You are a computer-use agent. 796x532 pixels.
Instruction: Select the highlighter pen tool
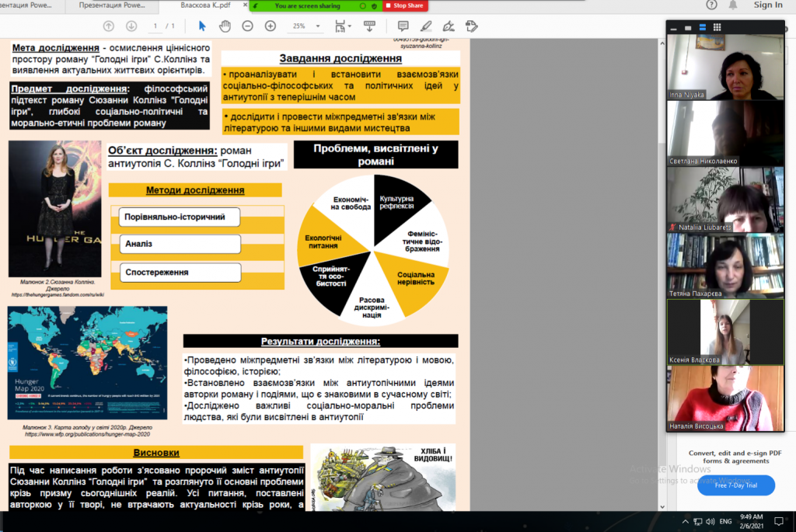click(x=426, y=26)
